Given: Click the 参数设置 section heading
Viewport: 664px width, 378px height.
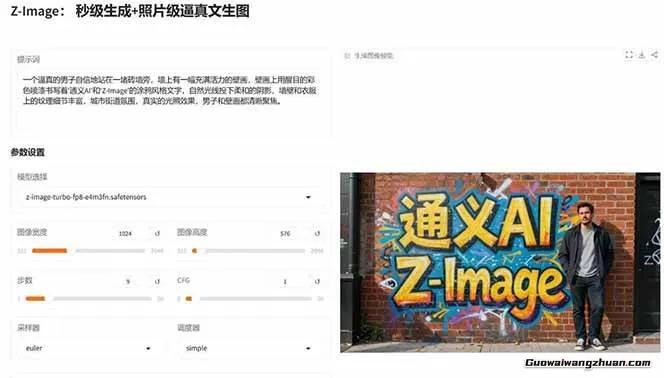Looking at the screenshot, I should pos(28,152).
